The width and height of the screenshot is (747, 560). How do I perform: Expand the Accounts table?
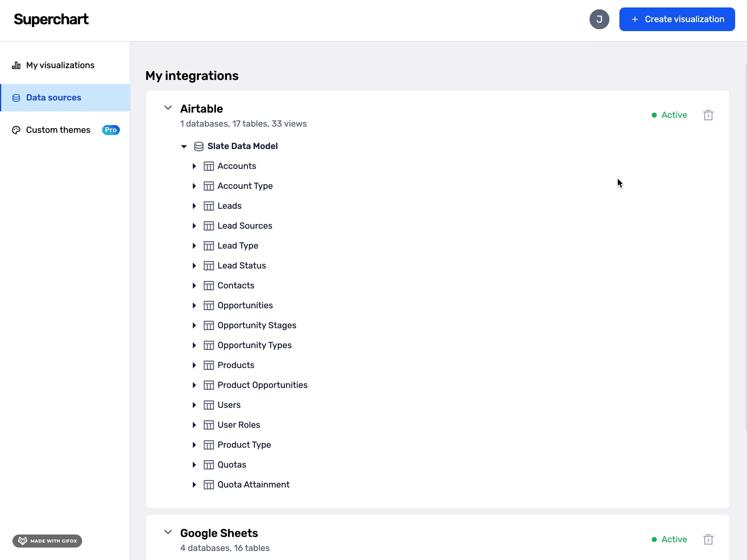[194, 166]
